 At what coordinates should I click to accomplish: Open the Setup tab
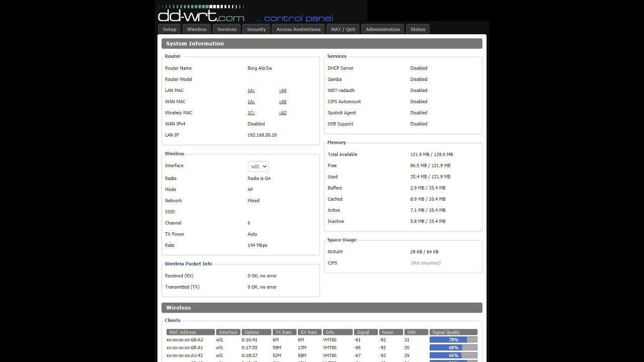[x=170, y=29]
